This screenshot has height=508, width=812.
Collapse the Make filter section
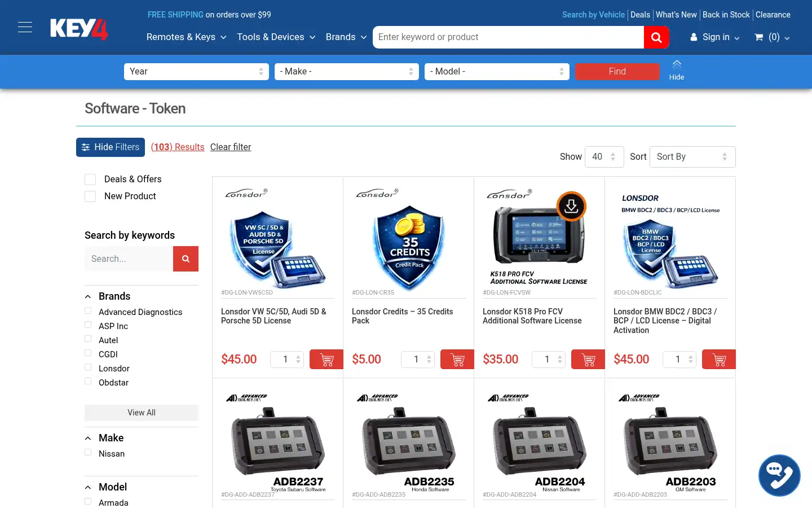pos(88,439)
